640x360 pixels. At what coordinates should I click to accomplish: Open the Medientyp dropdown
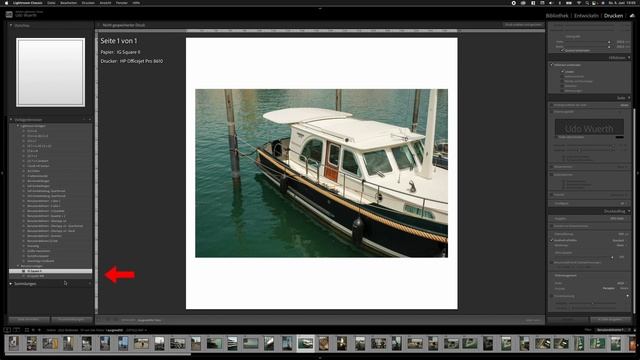click(x=620, y=245)
